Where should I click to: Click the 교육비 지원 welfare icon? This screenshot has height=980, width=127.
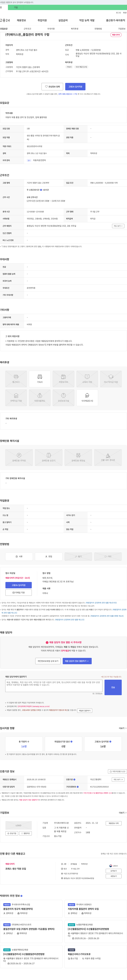87,379
